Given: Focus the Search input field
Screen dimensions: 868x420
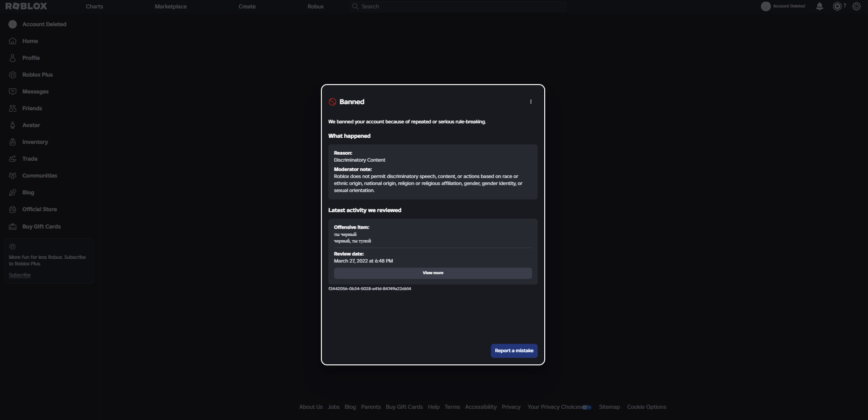Looking at the screenshot, I should [458, 7].
